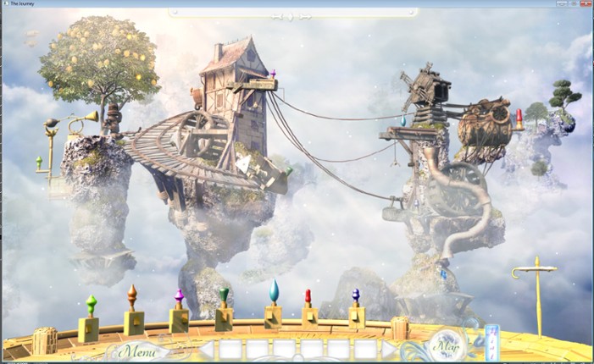Click the hanging claw hook

[x=395, y=159]
